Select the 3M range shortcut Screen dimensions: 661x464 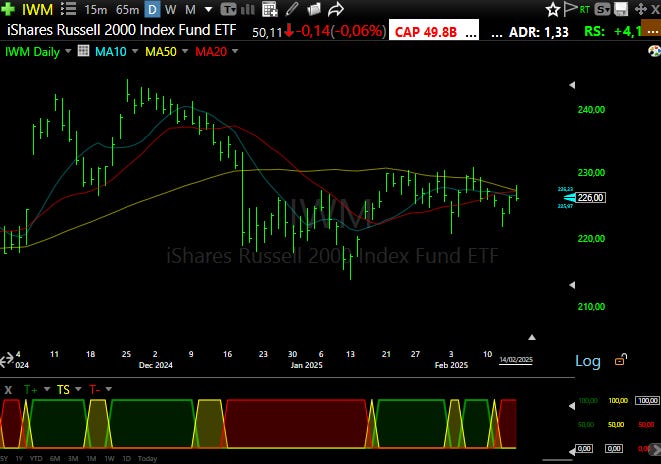click(73, 459)
